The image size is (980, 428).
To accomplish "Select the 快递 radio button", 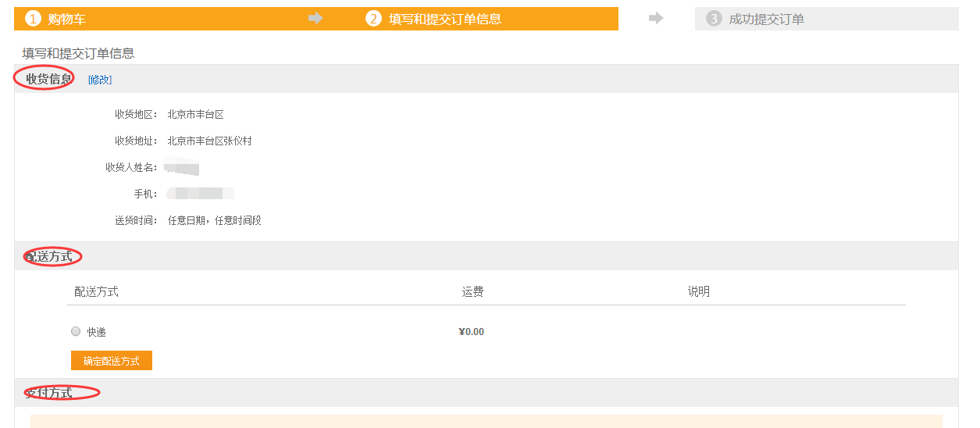I will click(x=76, y=331).
